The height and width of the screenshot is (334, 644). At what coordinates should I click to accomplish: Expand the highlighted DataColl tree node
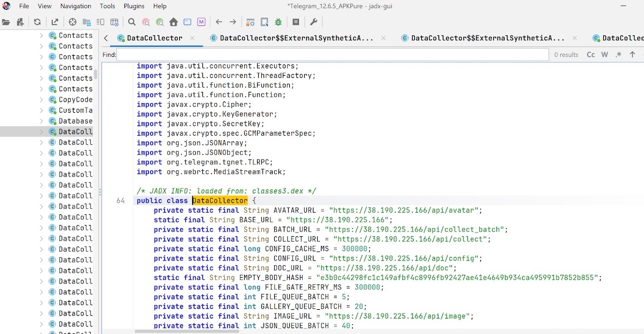(42, 132)
